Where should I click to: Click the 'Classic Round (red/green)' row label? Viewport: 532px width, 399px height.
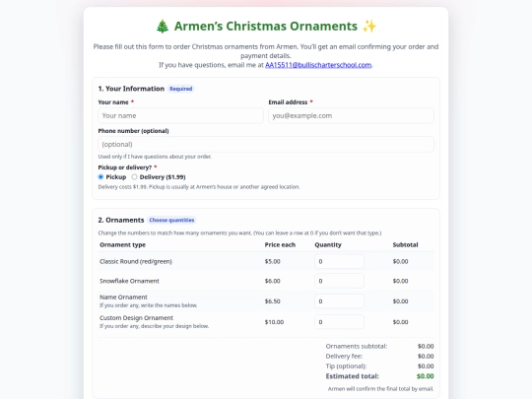(136, 261)
